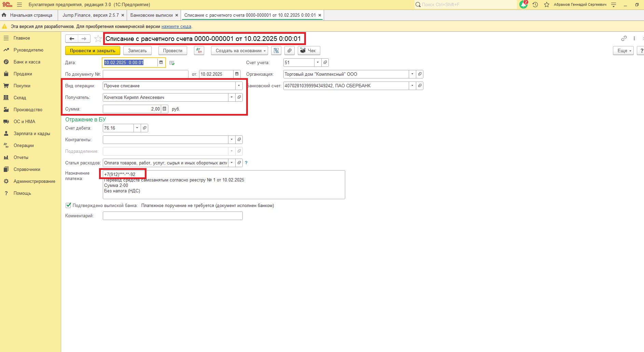
Task: Open history icon in title bar
Action: click(535, 4)
